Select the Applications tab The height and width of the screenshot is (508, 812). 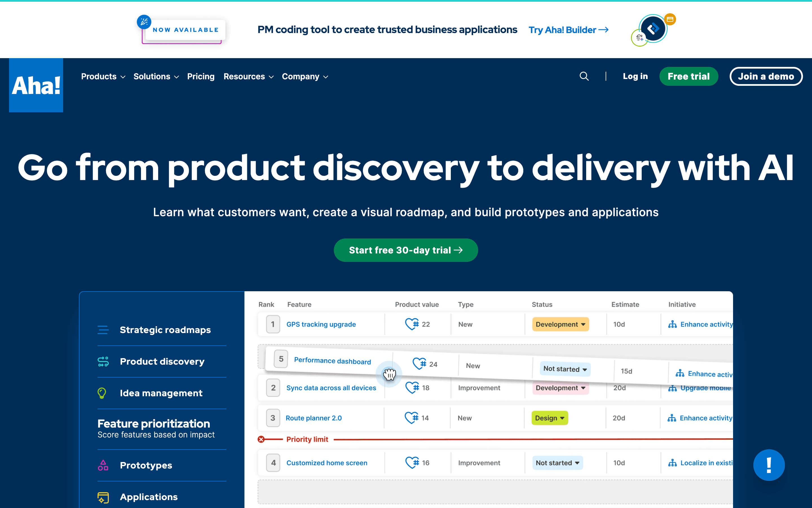point(162,497)
